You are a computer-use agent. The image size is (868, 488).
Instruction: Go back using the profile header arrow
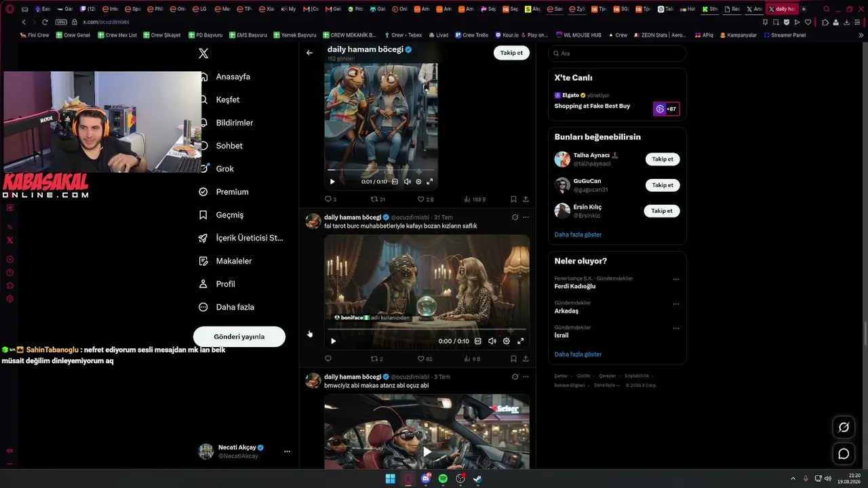[309, 53]
